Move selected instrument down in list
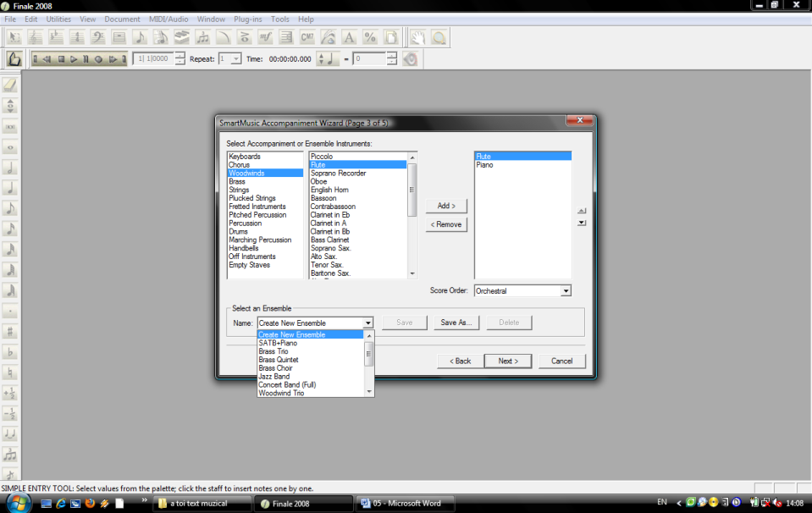 click(x=582, y=223)
